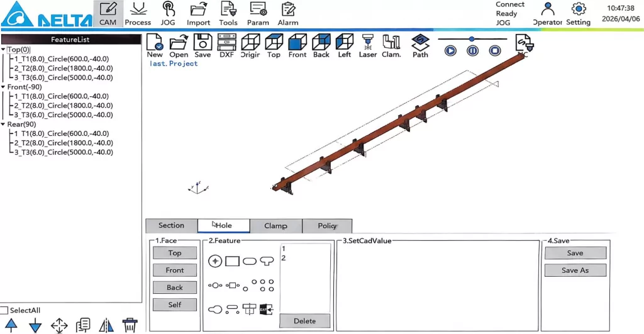Collapse the Top(0) tree node
Viewport: 644px width, 334px height.
coord(3,49)
